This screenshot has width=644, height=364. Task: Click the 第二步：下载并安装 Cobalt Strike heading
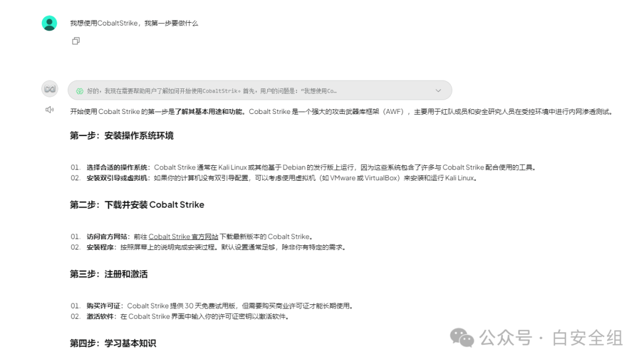(x=137, y=205)
